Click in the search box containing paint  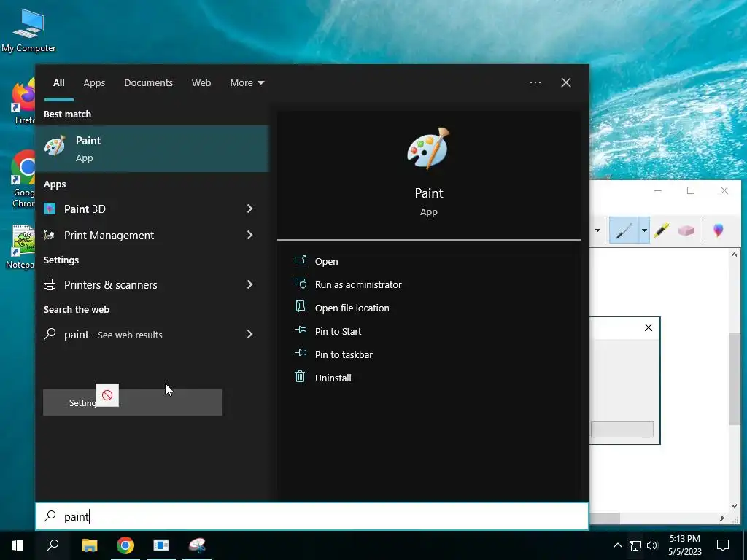312,516
